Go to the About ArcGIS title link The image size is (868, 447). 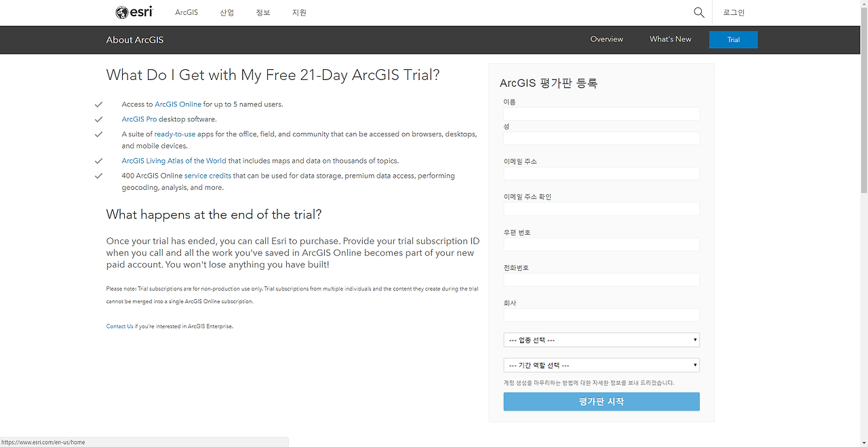[x=135, y=40]
